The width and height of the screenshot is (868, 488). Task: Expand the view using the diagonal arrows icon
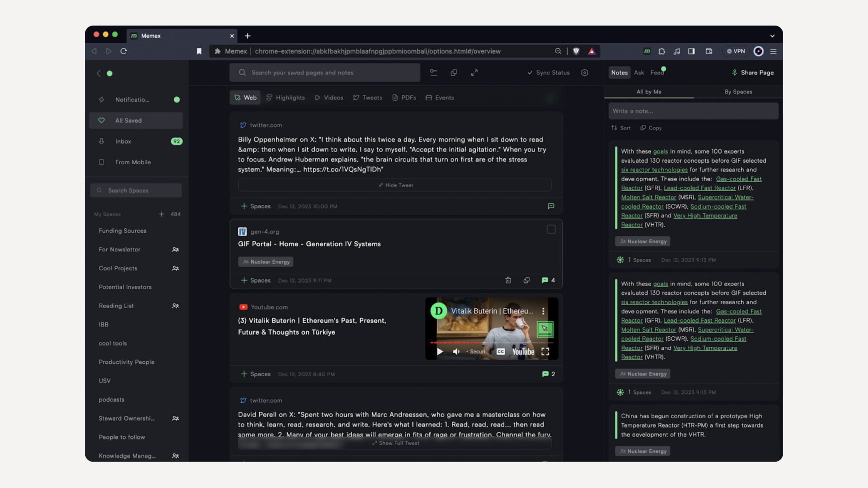tap(474, 73)
